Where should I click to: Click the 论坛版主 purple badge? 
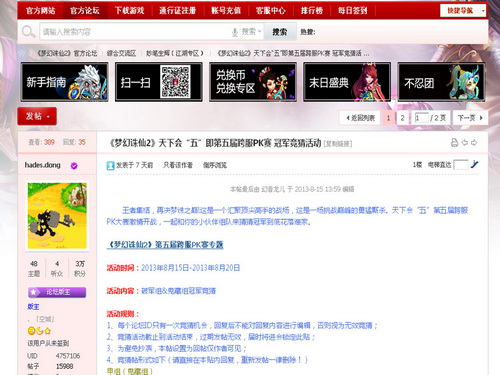[x=57, y=292]
